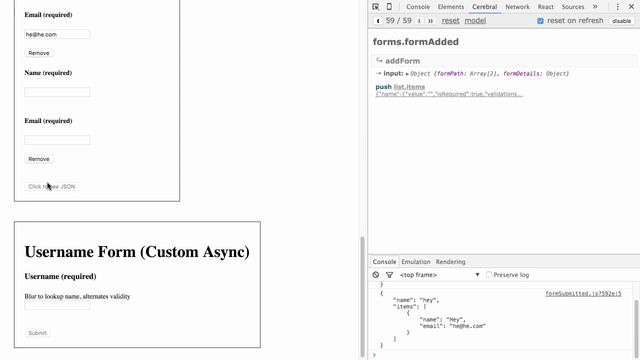Viewport: 640px width, 360px height.
Task: Open DevTools three-dot options menu
Action: click(618, 7)
